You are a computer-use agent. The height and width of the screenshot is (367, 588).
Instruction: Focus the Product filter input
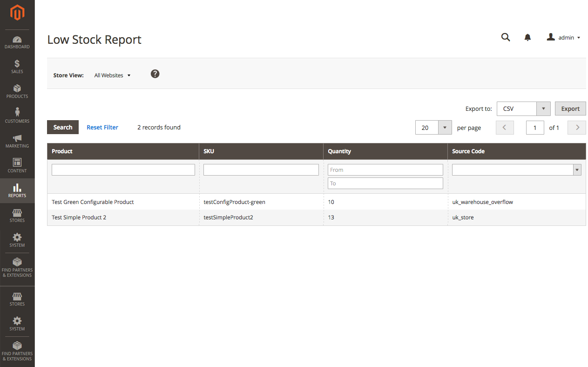123,170
